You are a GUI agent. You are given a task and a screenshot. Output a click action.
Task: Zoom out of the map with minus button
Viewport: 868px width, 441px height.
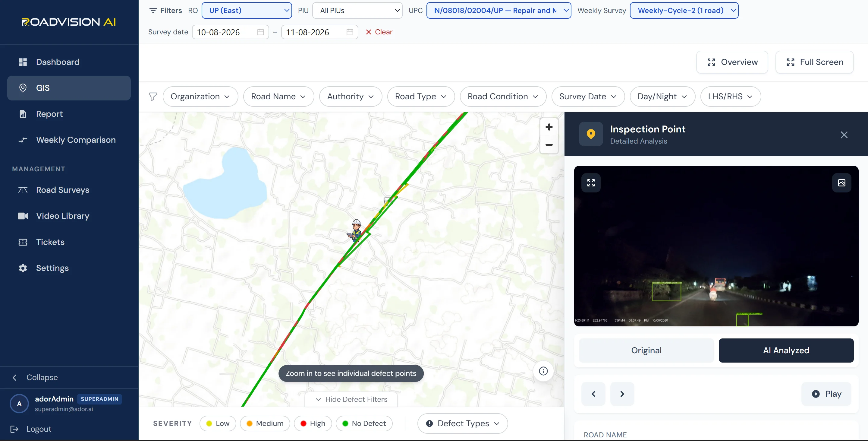tap(549, 145)
